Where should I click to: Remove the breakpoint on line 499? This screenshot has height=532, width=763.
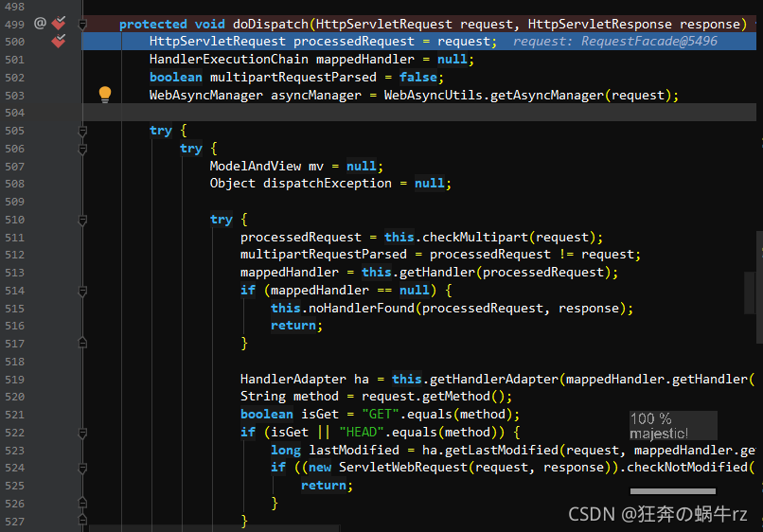(x=59, y=23)
